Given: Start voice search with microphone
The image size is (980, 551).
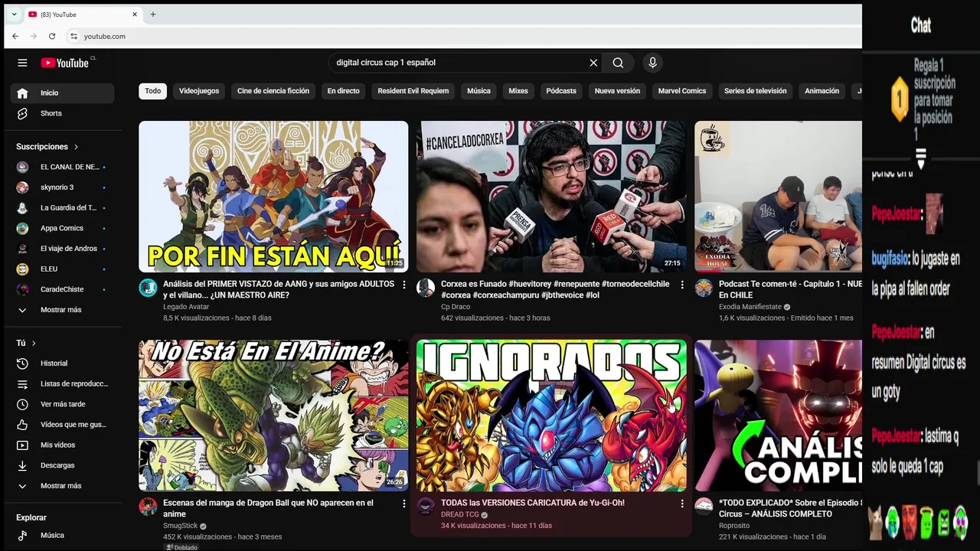Looking at the screenshot, I should click(x=652, y=63).
